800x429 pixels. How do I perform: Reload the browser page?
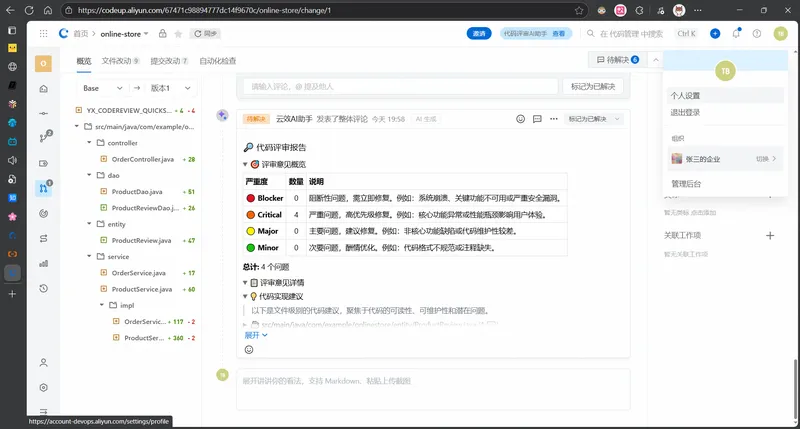pos(29,10)
